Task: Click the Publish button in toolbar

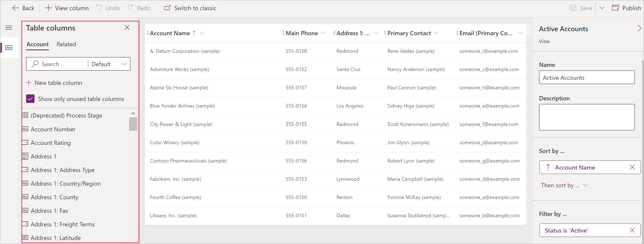Action: 623,8
